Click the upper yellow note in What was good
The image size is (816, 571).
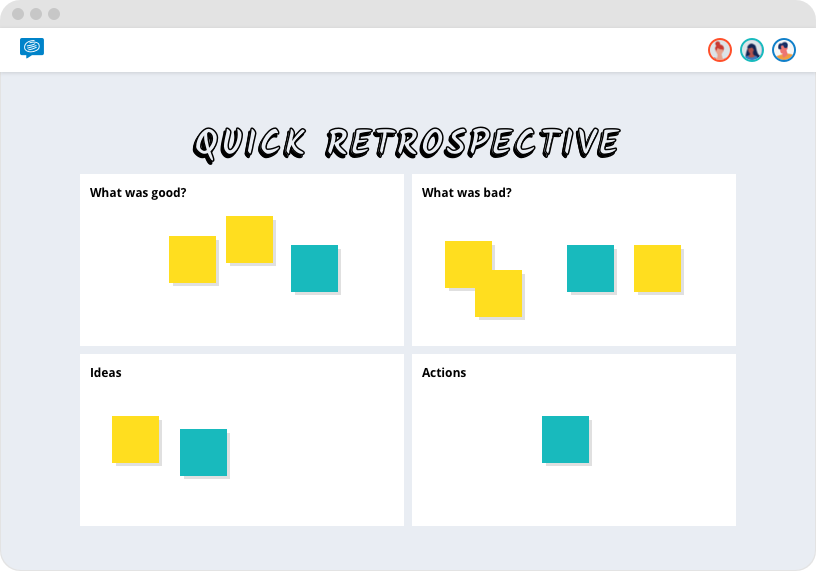click(249, 239)
